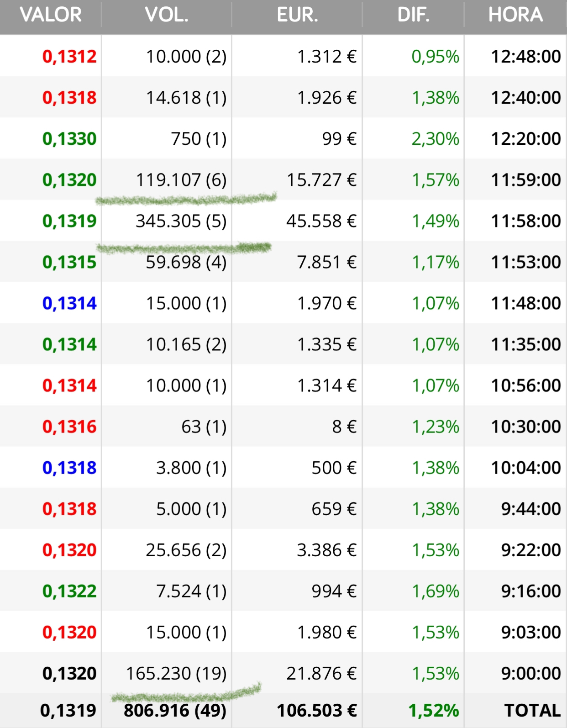The image size is (567, 728).
Task: Click amount 45.558 €
Action: (321, 221)
